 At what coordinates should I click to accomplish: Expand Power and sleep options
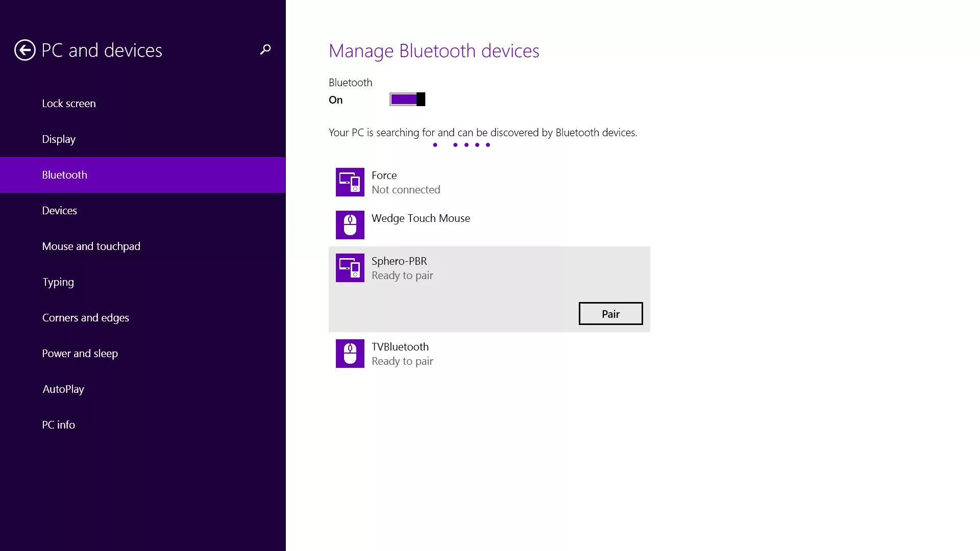pyautogui.click(x=80, y=353)
